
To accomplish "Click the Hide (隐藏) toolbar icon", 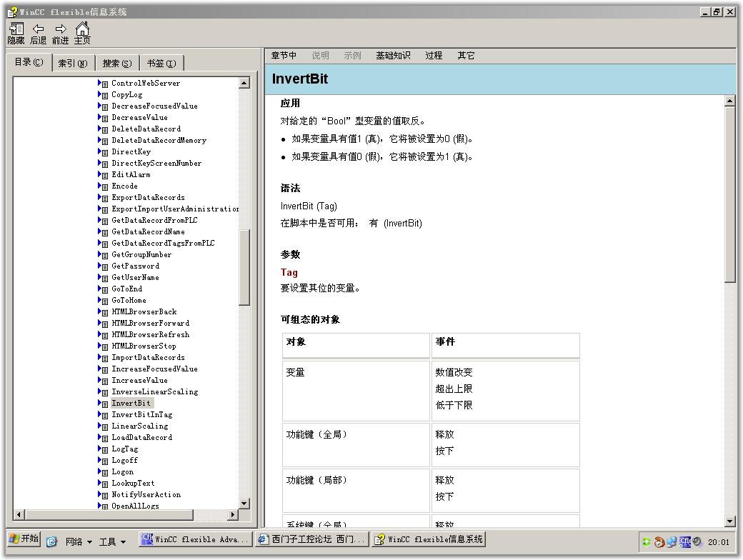I will pyautogui.click(x=16, y=29).
